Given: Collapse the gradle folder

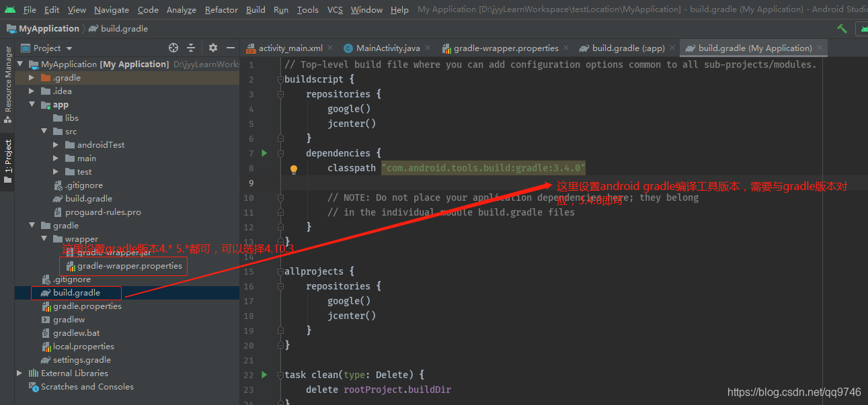Looking at the screenshot, I should tap(32, 226).
